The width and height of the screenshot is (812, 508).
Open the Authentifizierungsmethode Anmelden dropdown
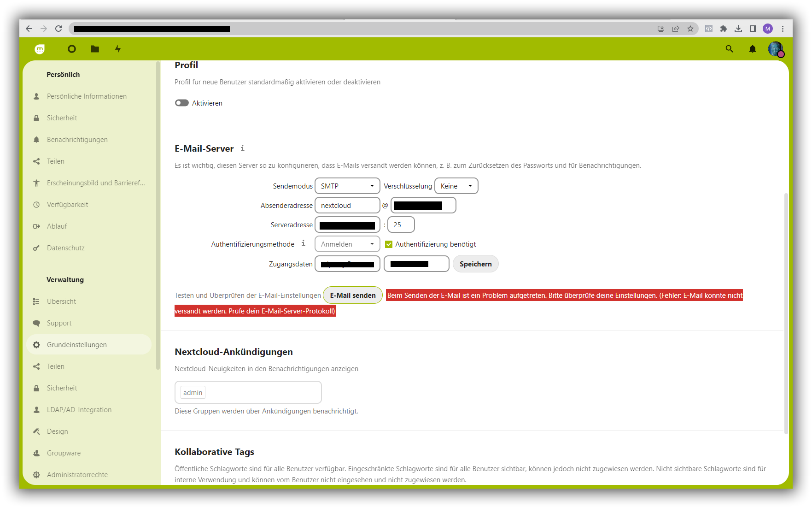[x=347, y=244]
